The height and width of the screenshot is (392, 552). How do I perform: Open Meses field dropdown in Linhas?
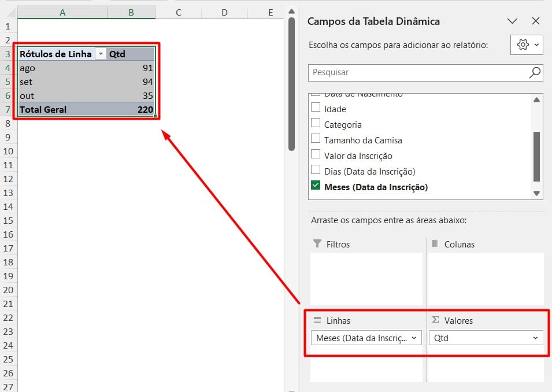[414, 338]
